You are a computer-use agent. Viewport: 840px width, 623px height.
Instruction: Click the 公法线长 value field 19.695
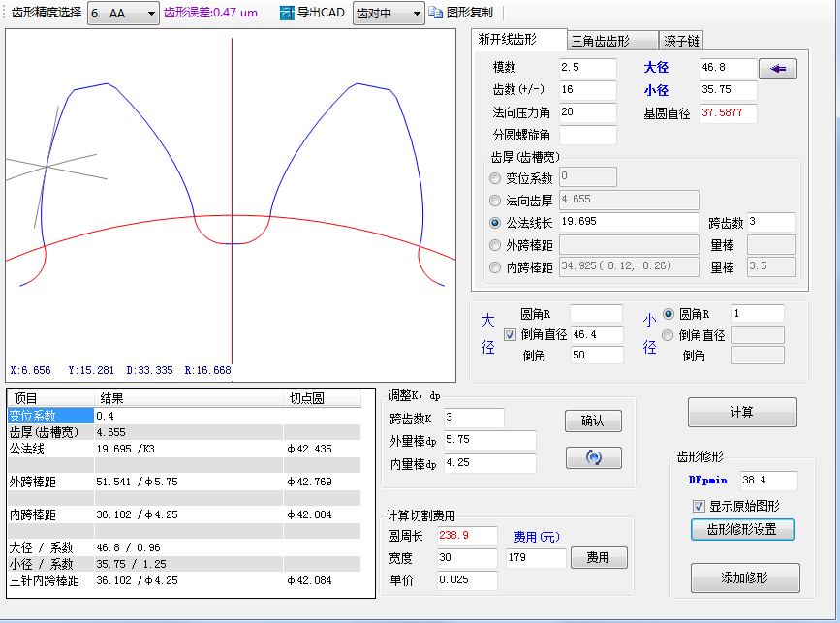(x=629, y=222)
